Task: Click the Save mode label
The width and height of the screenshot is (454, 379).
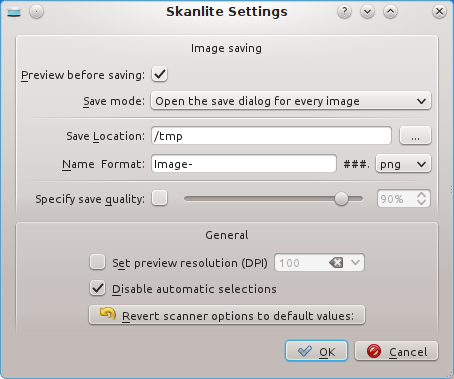Action: point(114,101)
